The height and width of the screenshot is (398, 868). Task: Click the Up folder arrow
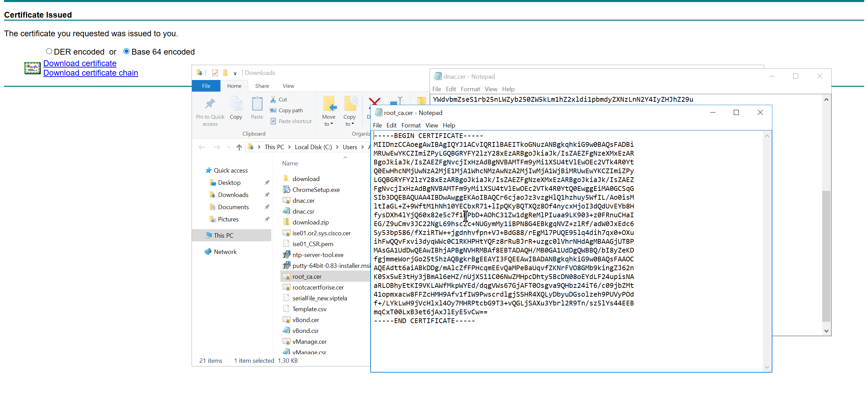pos(239,147)
